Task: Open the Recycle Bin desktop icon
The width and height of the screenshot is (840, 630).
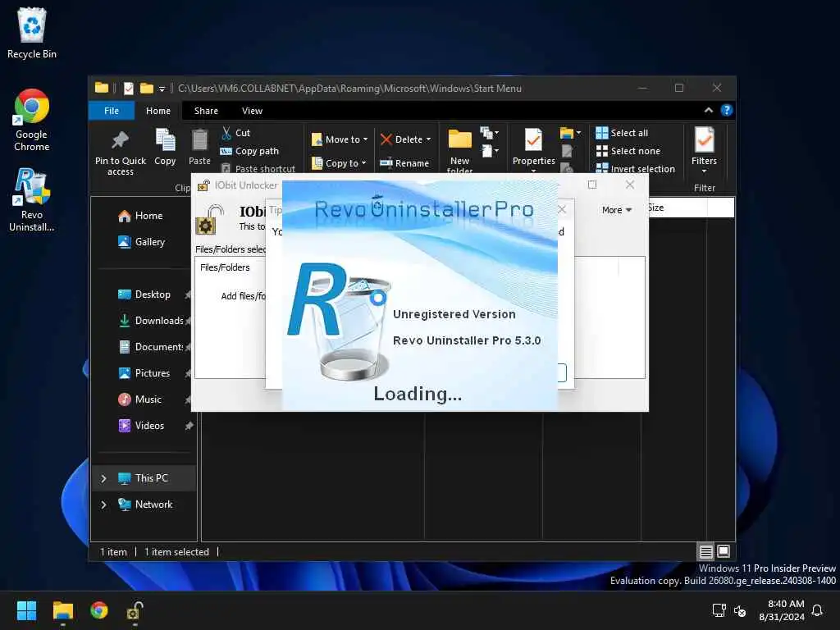Action: point(32,33)
